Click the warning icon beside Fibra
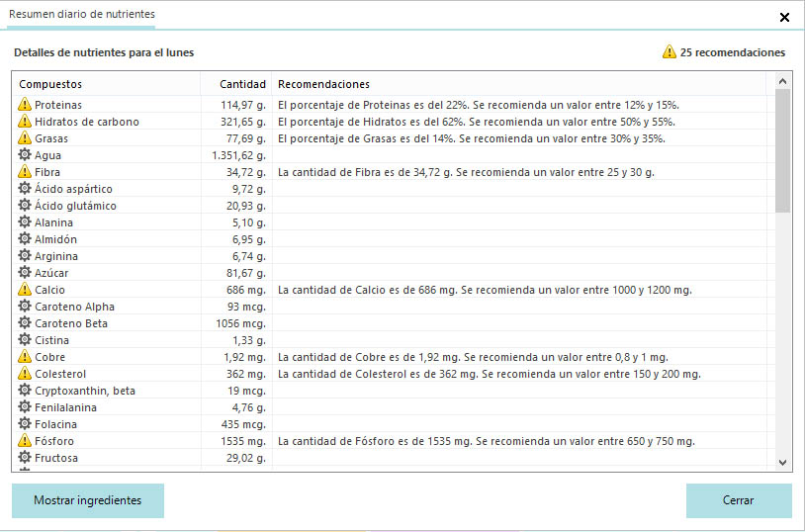This screenshot has width=805, height=532. (25, 171)
